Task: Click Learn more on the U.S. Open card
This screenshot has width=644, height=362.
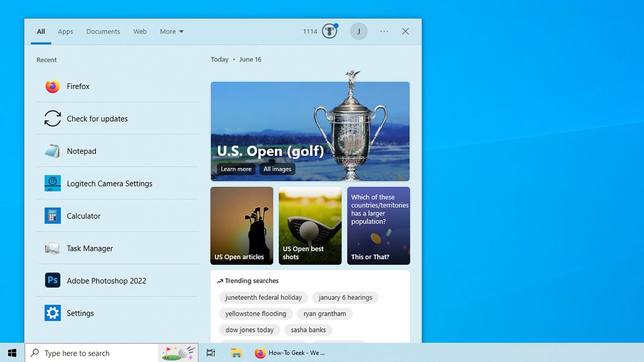Action: 236,169
